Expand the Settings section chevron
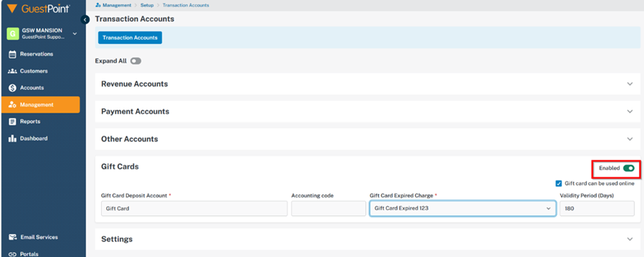The height and width of the screenshot is (257, 644). coord(630,239)
